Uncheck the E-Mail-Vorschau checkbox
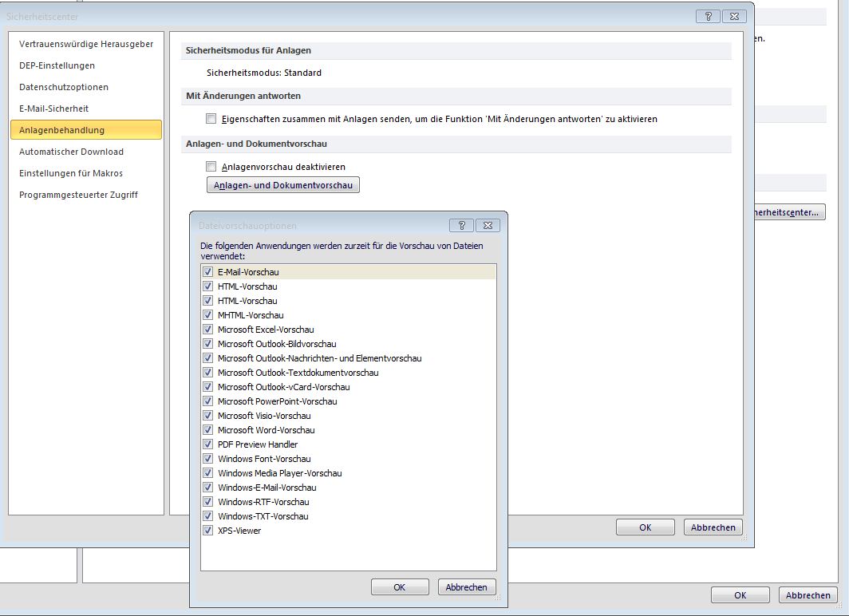Screen dimensions: 849x616 coord(208,272)
